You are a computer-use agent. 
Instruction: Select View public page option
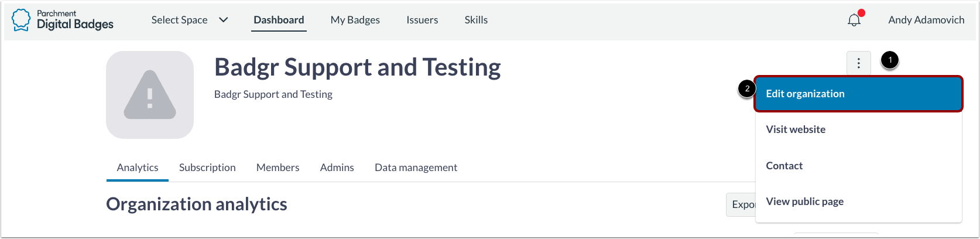(x=804, y=202)
